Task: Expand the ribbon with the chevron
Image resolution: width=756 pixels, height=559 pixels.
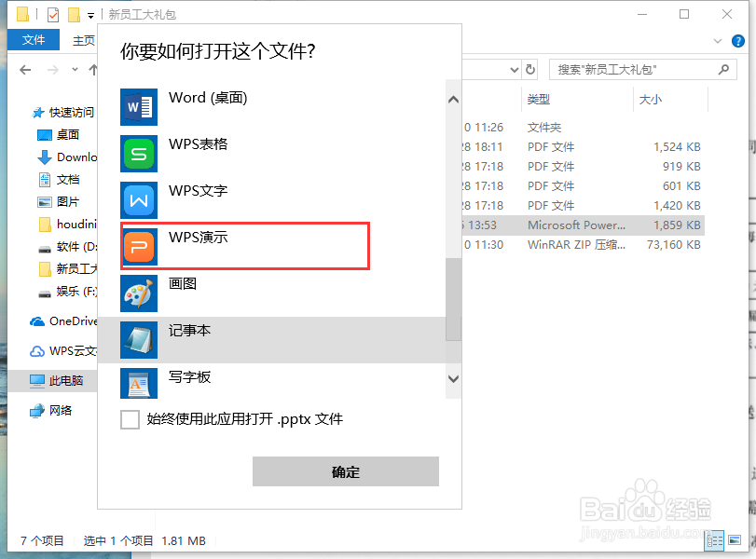Action: [x=718, y=41]
